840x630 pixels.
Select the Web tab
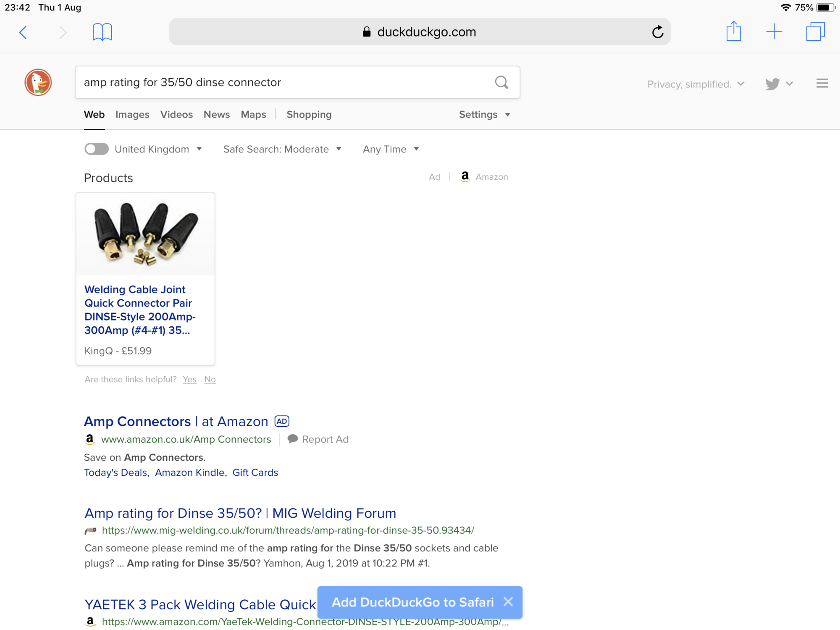pyautogui.click(x=94, y=115)
